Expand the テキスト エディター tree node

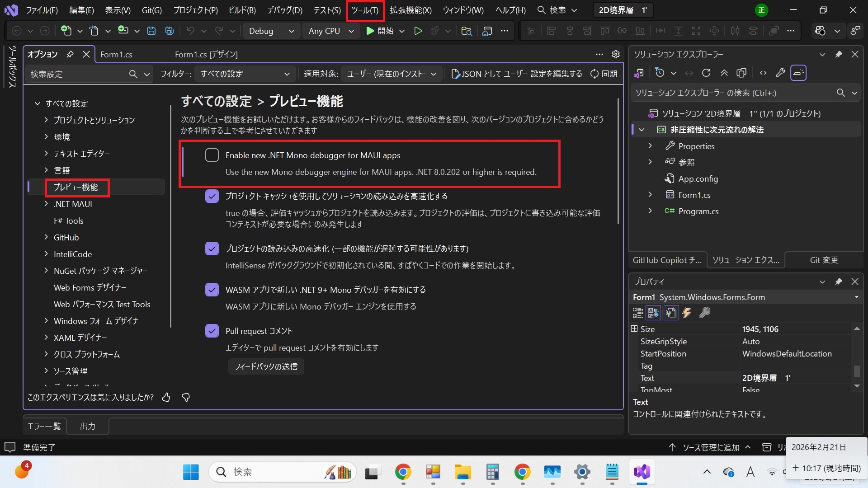46,154
